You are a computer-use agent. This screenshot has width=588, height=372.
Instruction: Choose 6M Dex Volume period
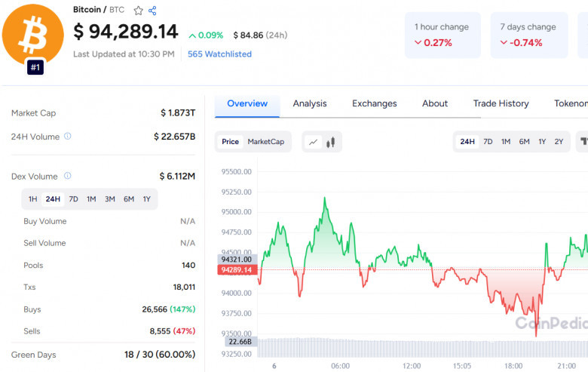click(x=129, y=199)
